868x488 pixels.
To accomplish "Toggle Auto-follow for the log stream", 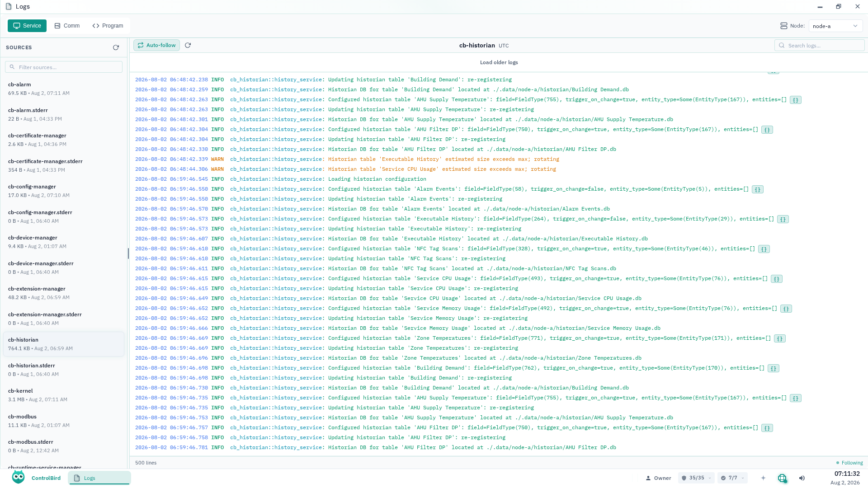I will [x=156, y=45].
